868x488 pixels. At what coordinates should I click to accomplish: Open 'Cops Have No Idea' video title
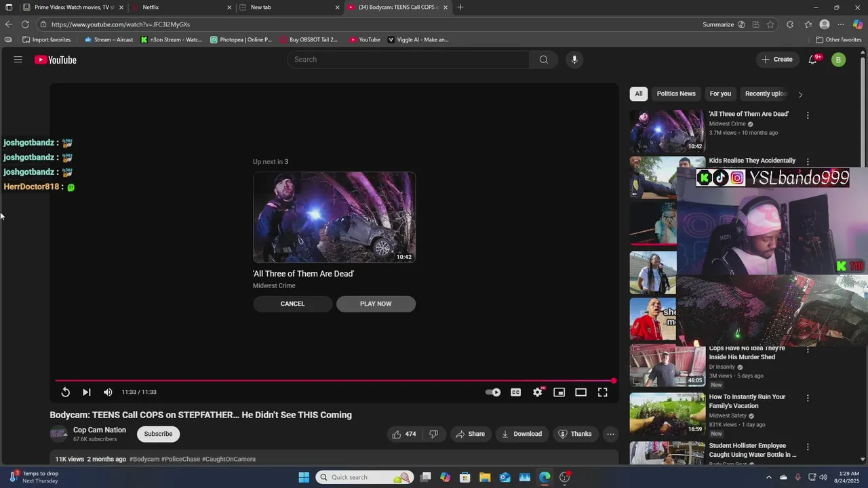tap(747, 352)
